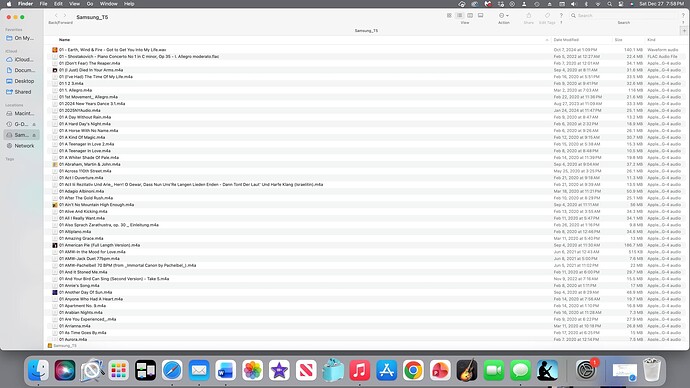Select '01 Another Day Of Sun.m4a'

pyautogui.click(x=85, y=292)
